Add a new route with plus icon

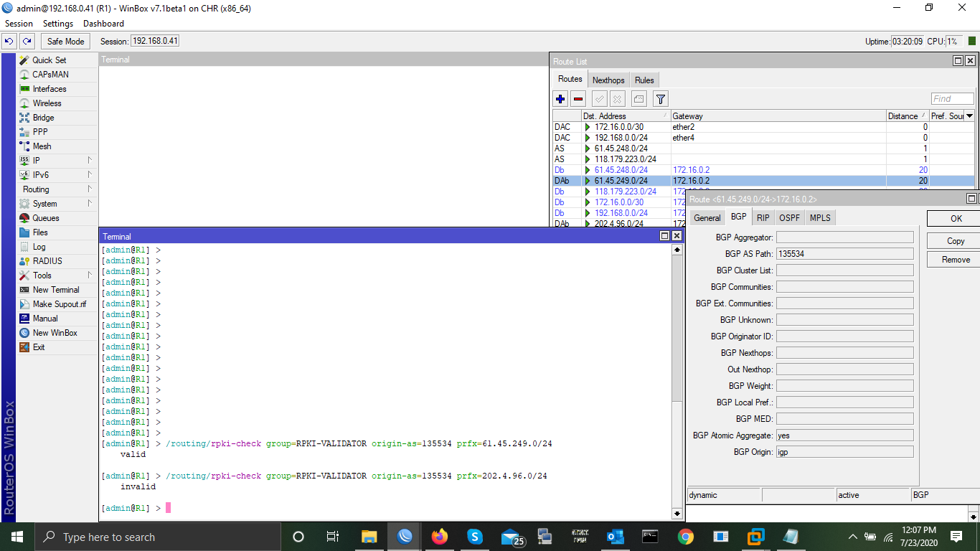click(561, 99)
